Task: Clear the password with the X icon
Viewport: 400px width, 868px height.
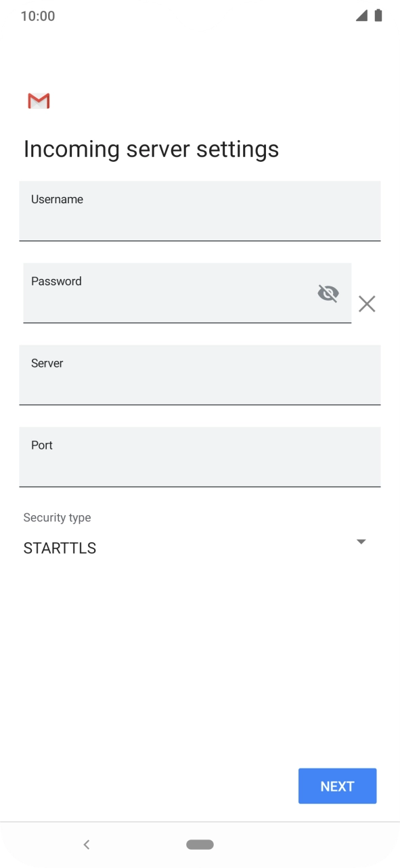Action: click(x=367, y=304)
